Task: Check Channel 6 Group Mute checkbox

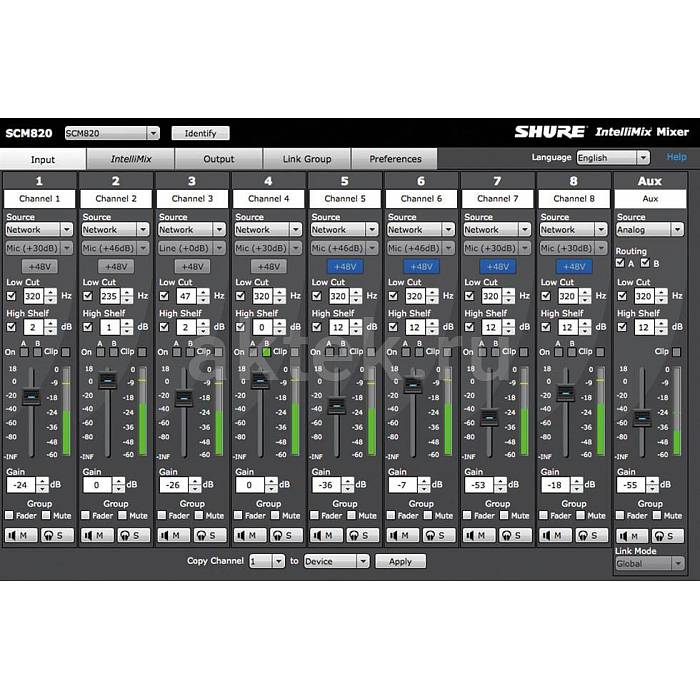Action: tap(428, 515)
